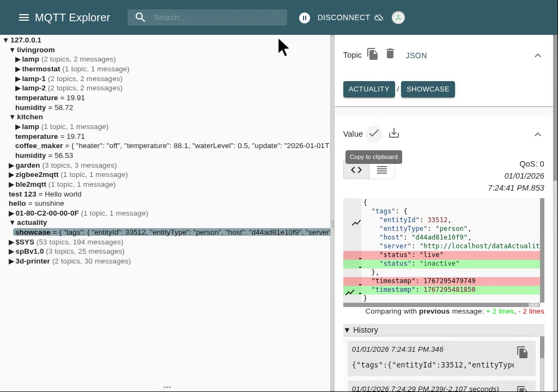Open the hamburger navigation menu
The width and height of the screenshot is (558, 392).
[x=23, y=17]
